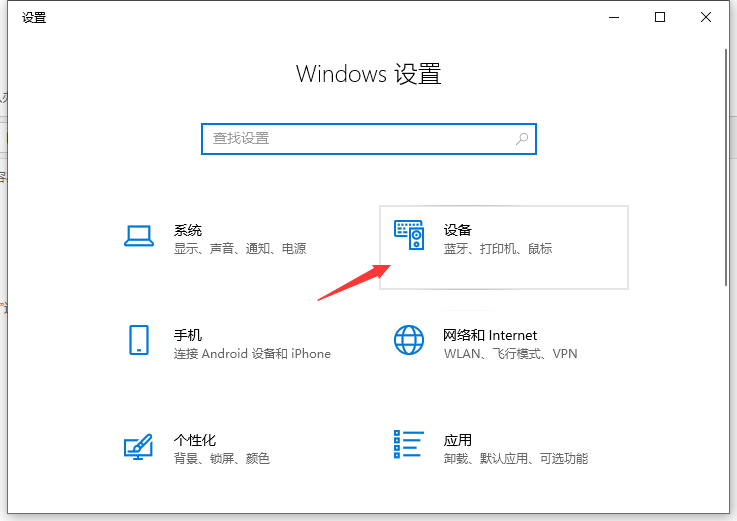Open the 系统 settings category
The height and width of the screenshot is (521, 737).
pos(188,230)
